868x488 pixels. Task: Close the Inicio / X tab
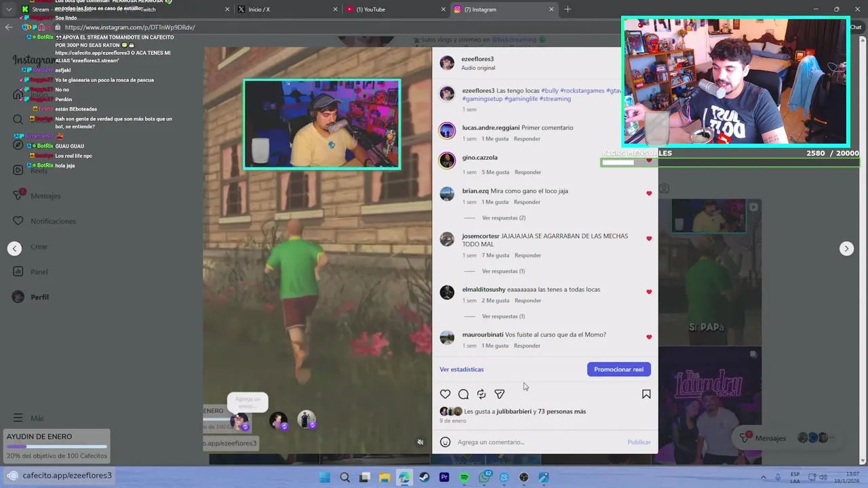pyautogui.click(x=336, y=9)
